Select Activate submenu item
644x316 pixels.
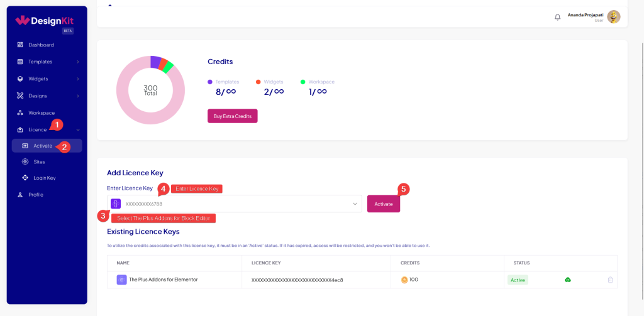click(47, 146)
